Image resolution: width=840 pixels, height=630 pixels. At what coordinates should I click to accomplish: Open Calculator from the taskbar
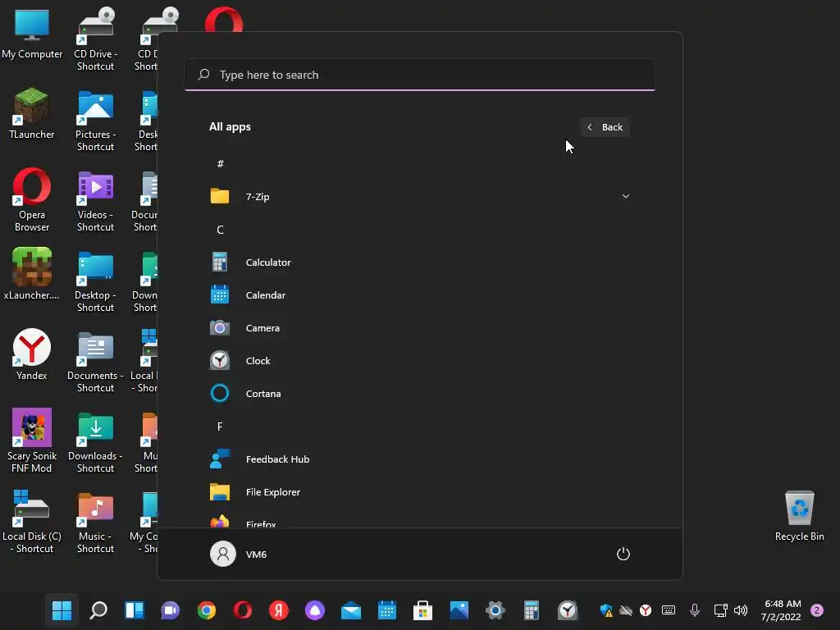531,610
